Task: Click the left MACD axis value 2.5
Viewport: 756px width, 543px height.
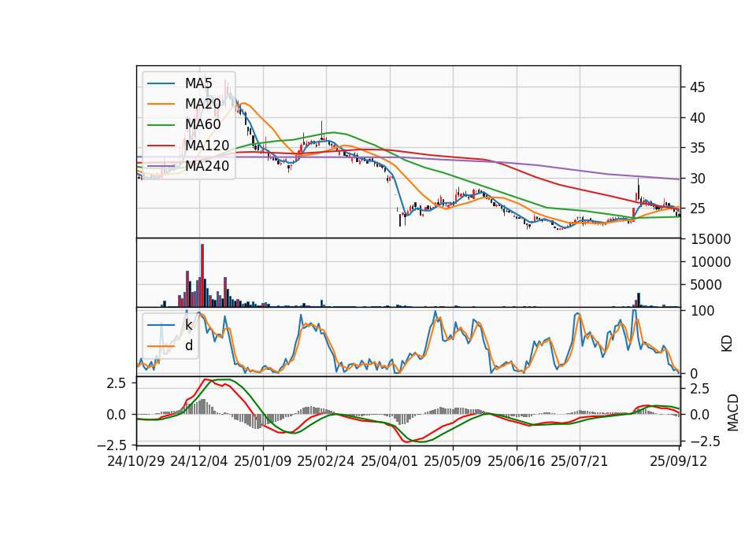Action: (x=117, y=383)
